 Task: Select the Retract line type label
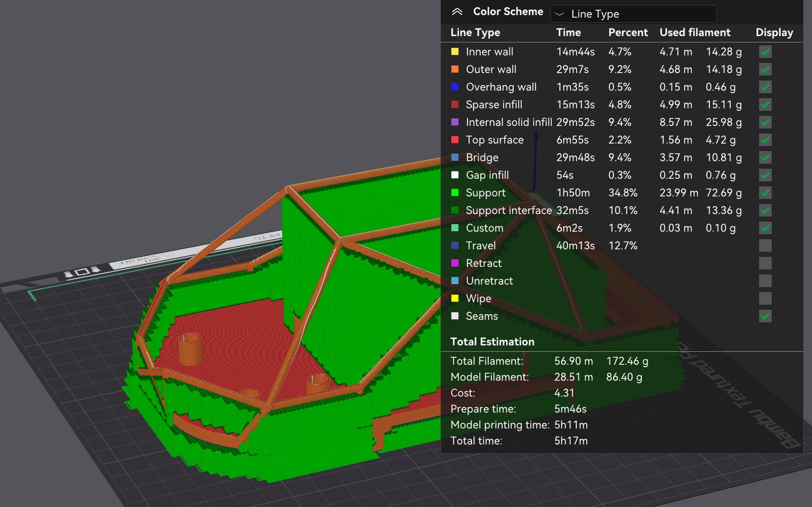484,263
